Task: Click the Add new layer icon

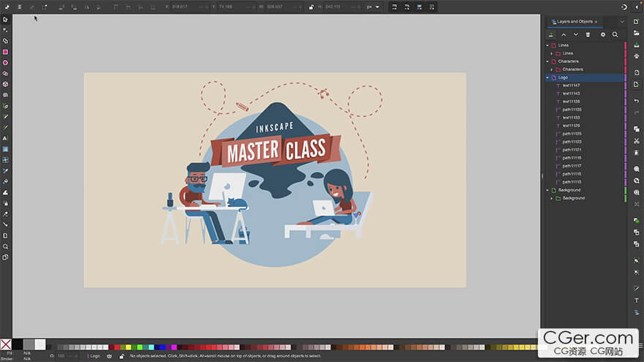Action: coord(551,35)
